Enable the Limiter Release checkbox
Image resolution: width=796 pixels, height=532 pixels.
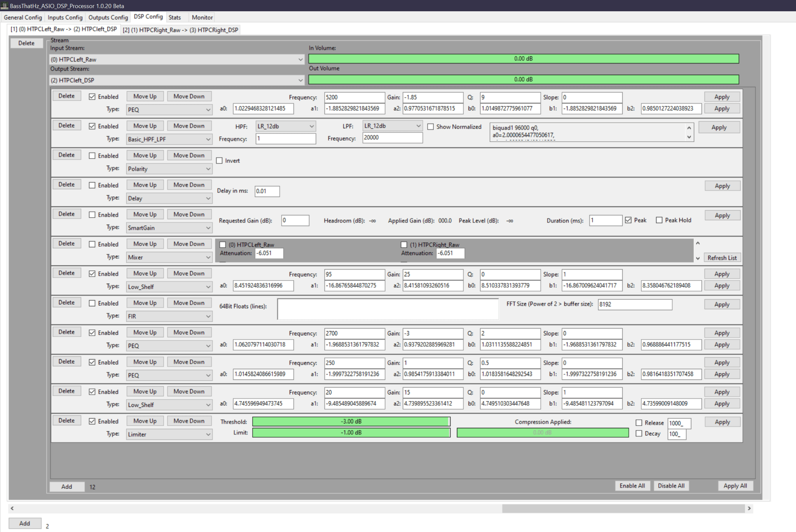639,422
